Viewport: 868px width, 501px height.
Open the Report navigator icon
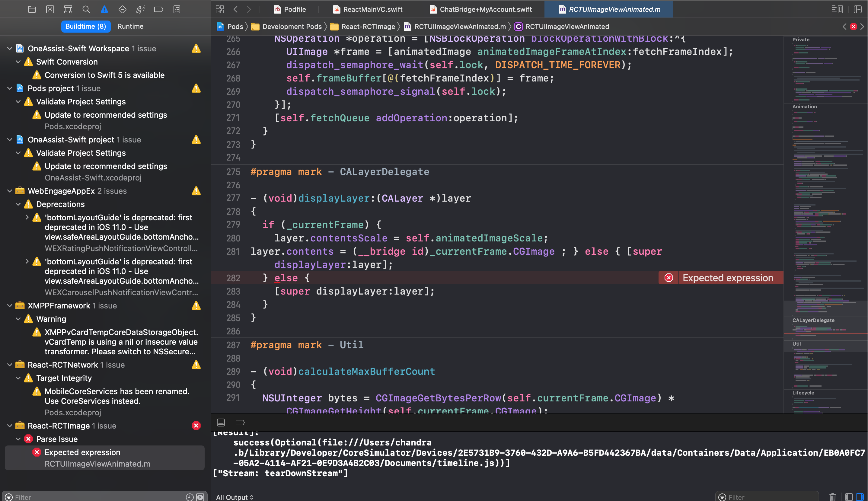click(x=177, y=9)
